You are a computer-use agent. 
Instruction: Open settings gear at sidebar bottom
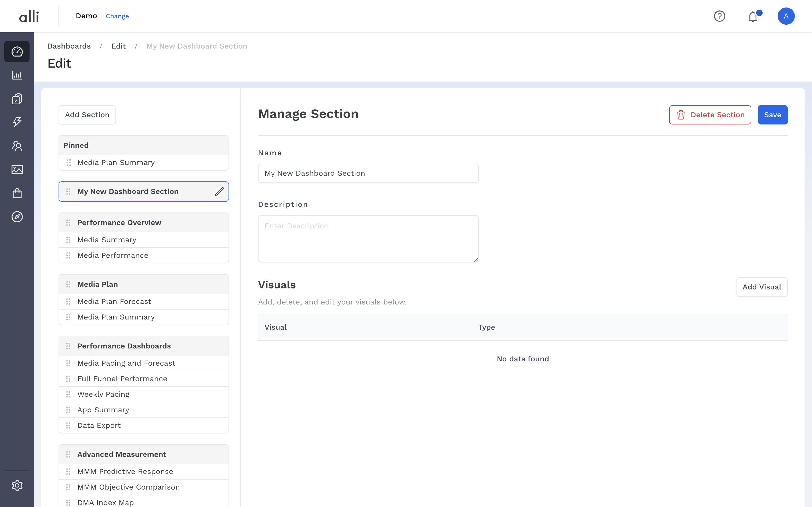[x=17, y=485]
